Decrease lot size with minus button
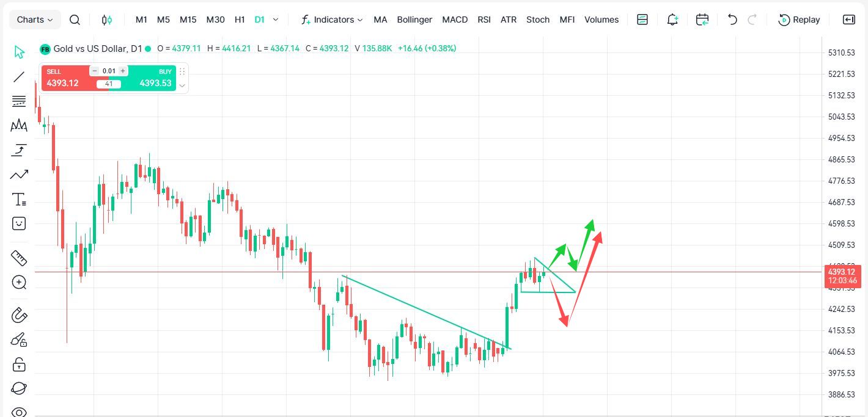868x417 pixels. [95, 71]
